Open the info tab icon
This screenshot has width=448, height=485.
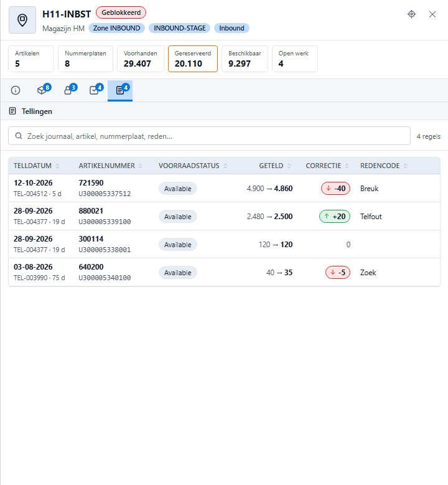pos(16,90)
